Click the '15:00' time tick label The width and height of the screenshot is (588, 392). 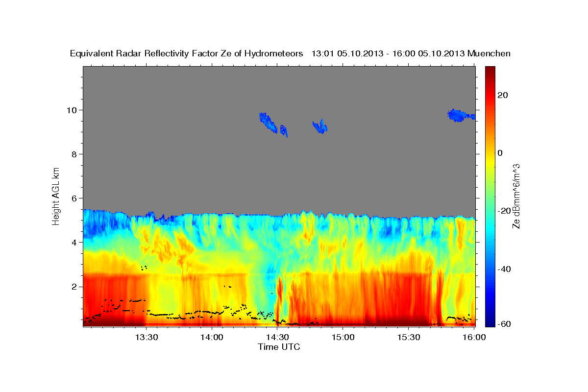click(343, 337)
